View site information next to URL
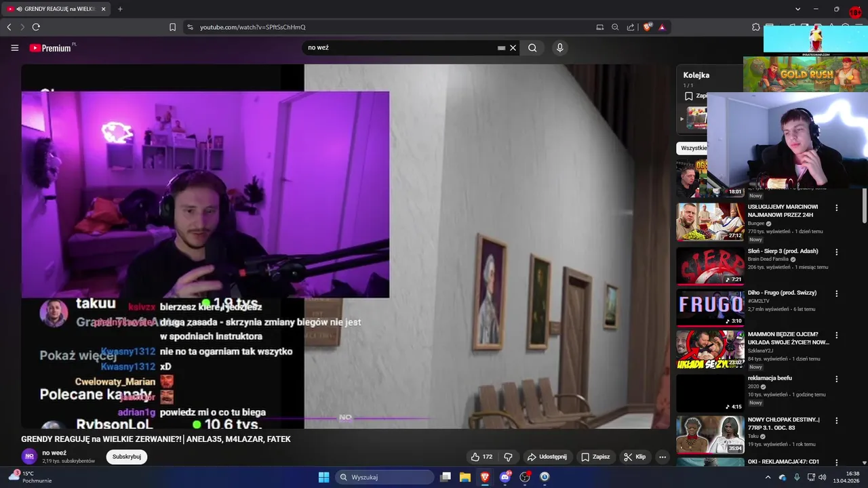 click(190, 27)
